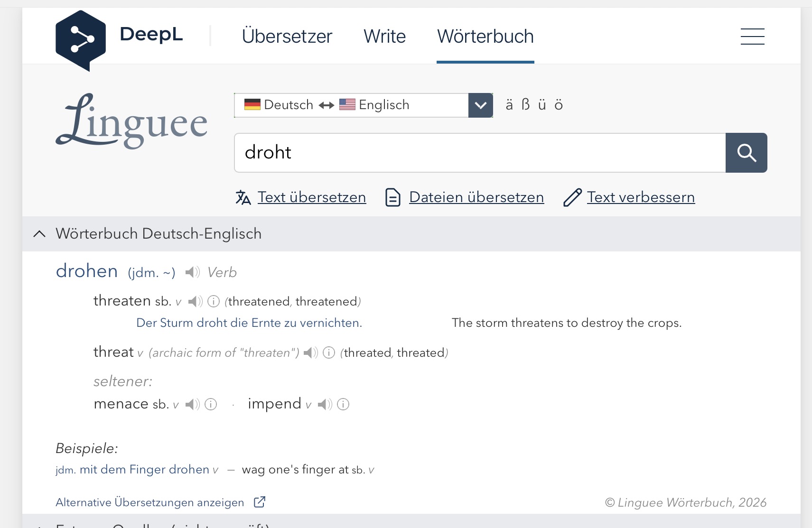Open the Dateien übersetzen link
The image size is (812, 528).
[x=476, y=197]
